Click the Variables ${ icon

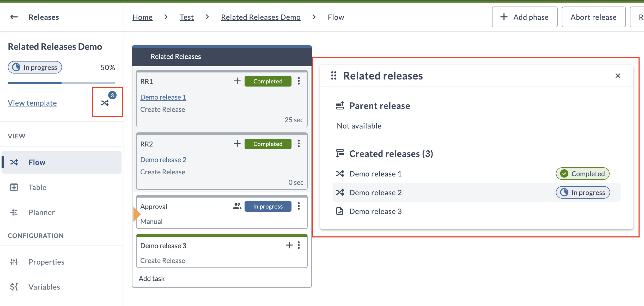14,287
